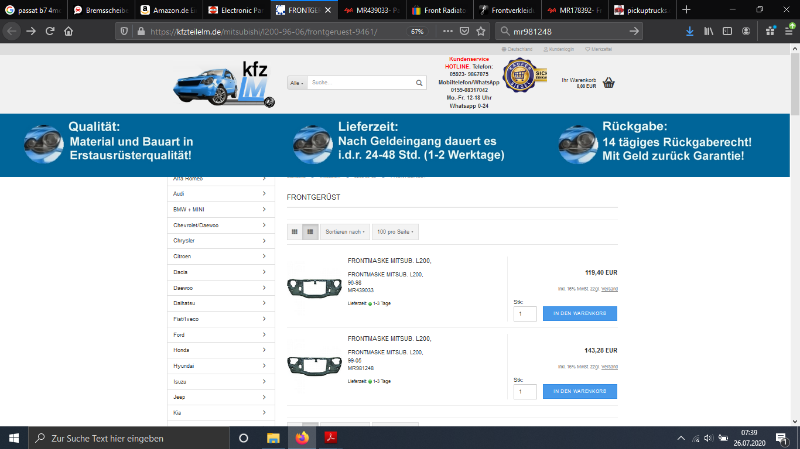
Task: Switch to grid product view
Action: click(x=294, y=232)
